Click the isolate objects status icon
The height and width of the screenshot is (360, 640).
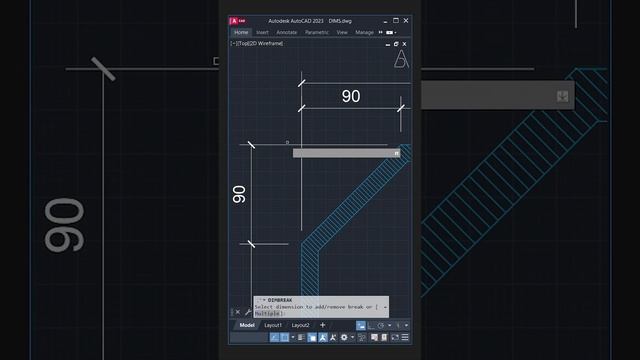pos(374,337)
